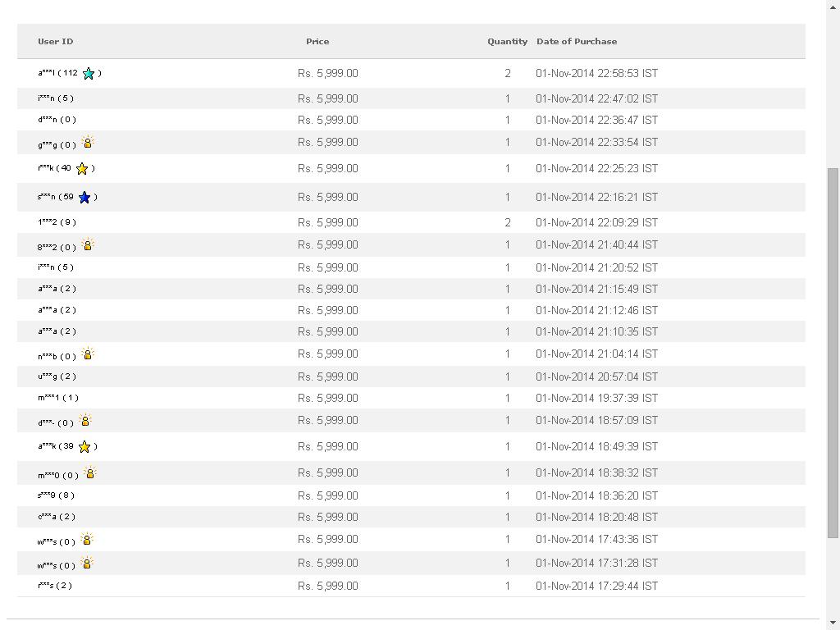Click the vertical scrollbar thumb

[833, 353]
